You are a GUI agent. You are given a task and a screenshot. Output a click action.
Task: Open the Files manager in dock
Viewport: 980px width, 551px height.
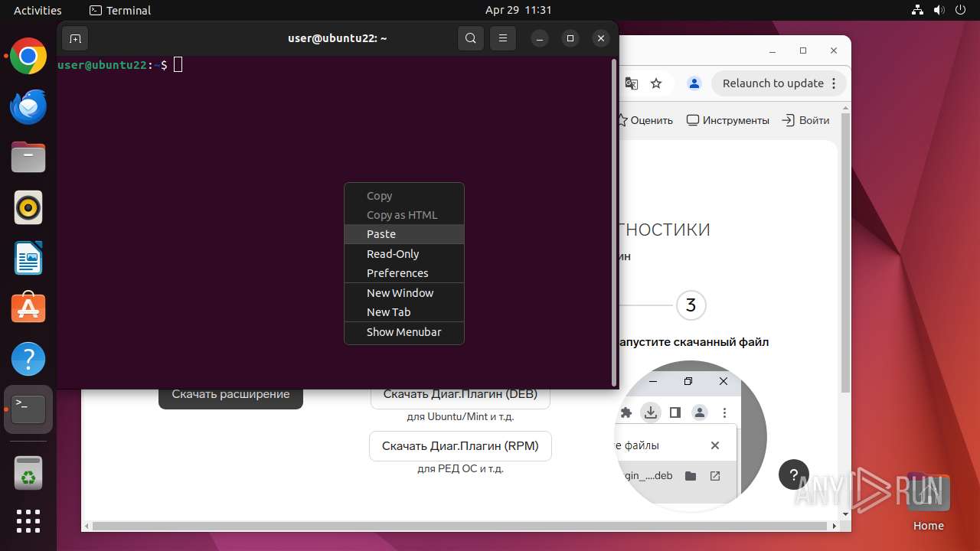[x=28, y=158]
